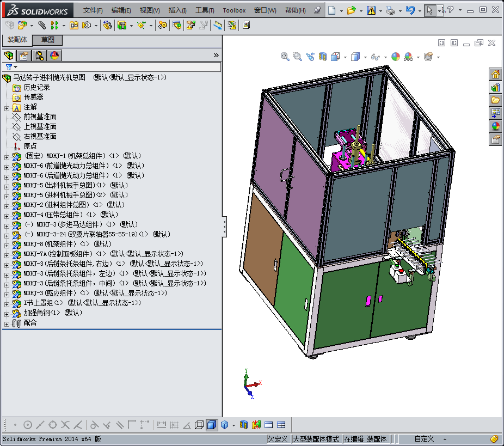
Task: Click the Apply Scene icon in viewport toolbar
Action: [x=408, y=57]
